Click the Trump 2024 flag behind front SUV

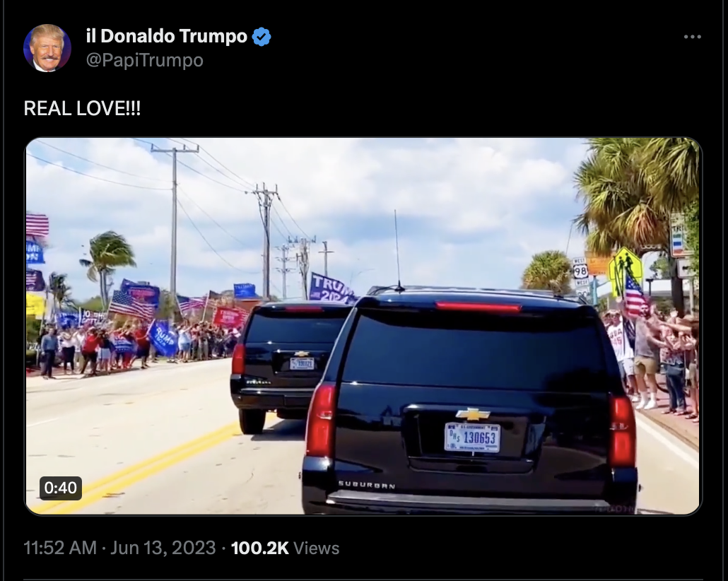tap(331, 288)
